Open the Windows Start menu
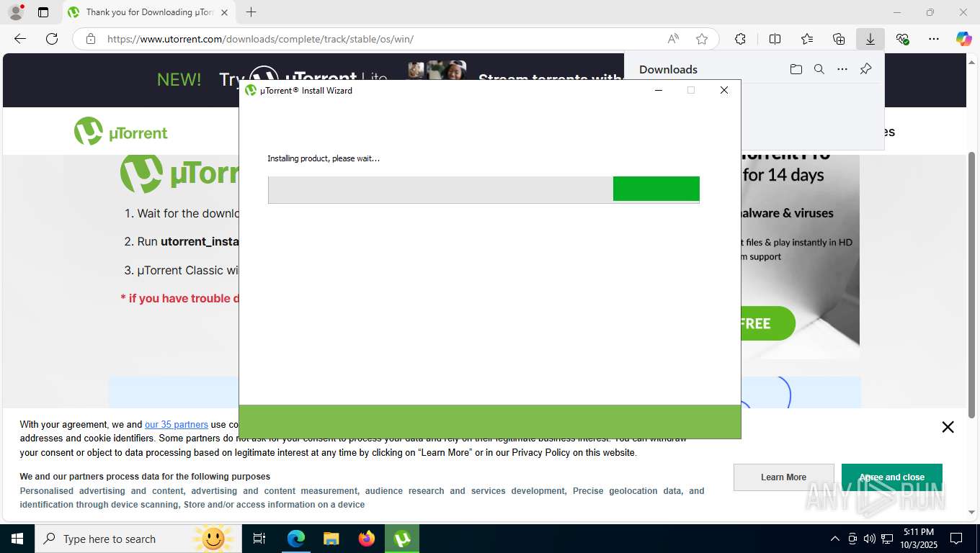Image resolution: width=980 pixels, height=553 pixels. 17,539
